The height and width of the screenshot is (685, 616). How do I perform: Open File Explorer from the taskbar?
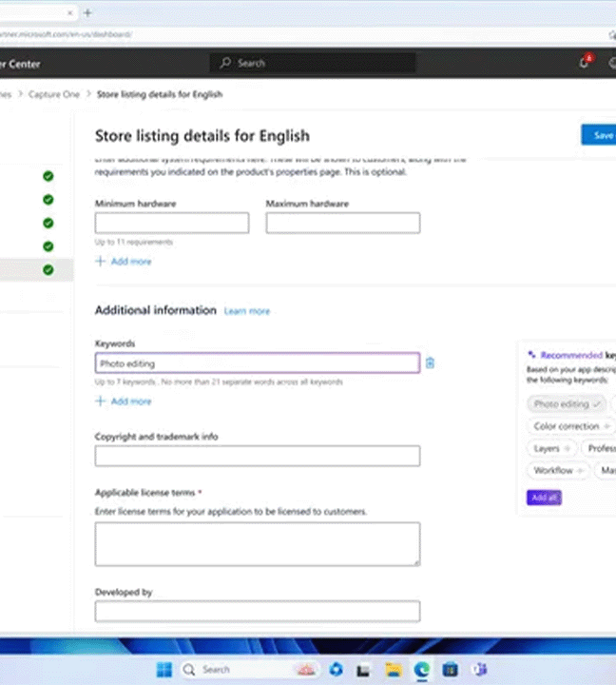click(394, 669)
